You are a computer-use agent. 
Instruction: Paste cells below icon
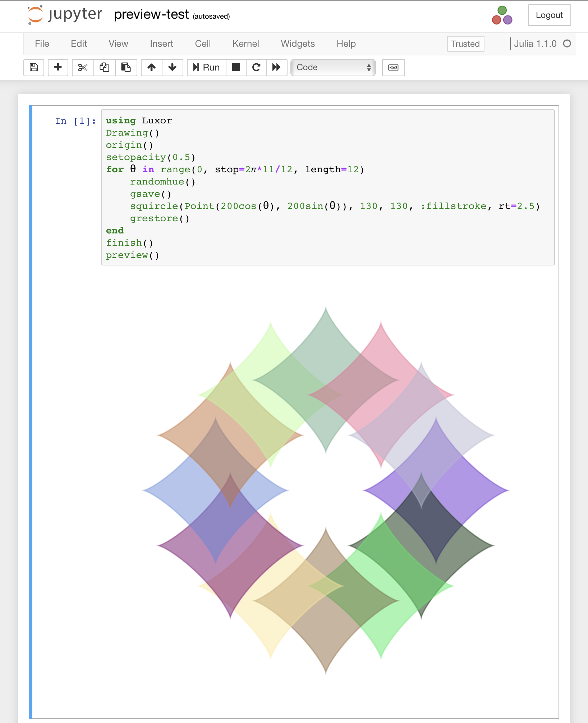pyautogui.click(x=126, y=67)
